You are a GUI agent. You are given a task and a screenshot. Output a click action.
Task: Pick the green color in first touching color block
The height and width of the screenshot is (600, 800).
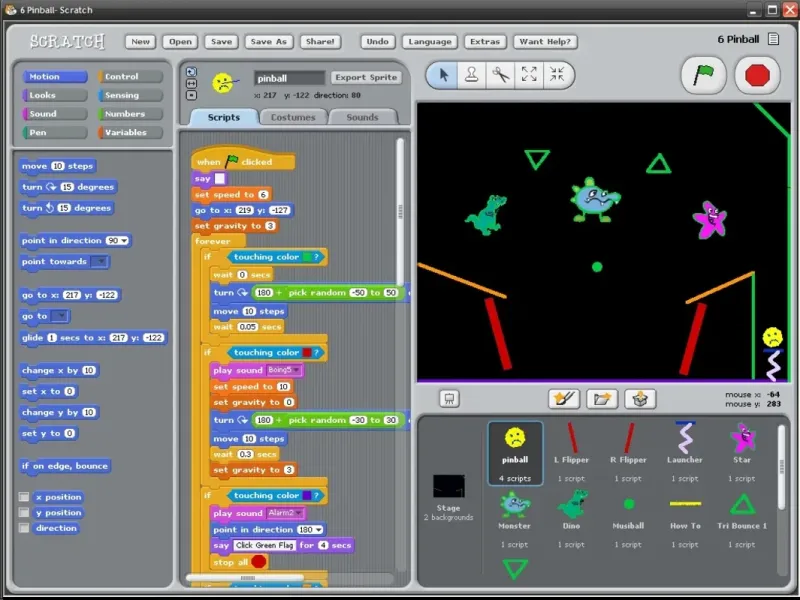click(308, 257)
